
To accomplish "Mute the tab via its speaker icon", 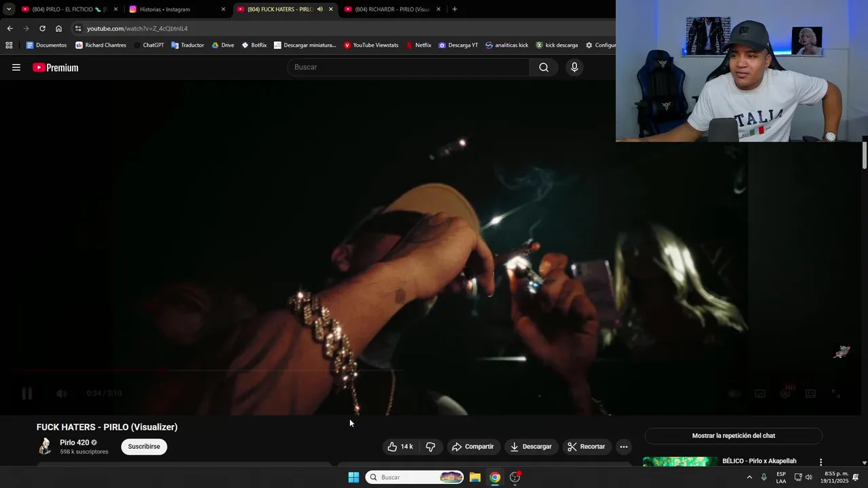I will point(320,9).
